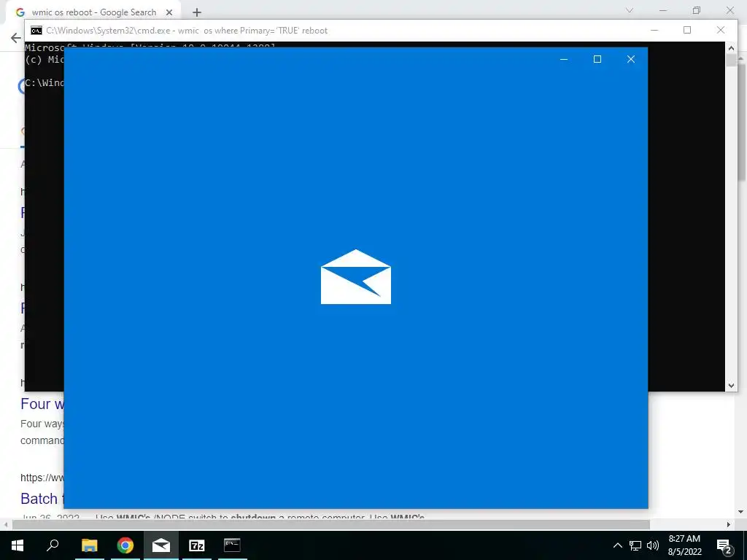Click Chrome horizontal scrollbar right arrow
The width and height of the screenshot is (747, 560).
(x=729, y=524)
